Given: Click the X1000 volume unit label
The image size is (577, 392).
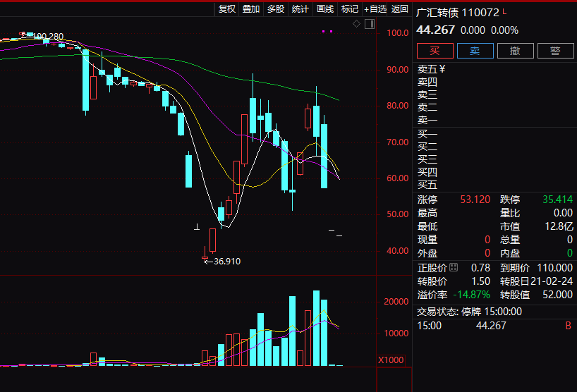Looking at the screenshot, I should coord(391,360).
